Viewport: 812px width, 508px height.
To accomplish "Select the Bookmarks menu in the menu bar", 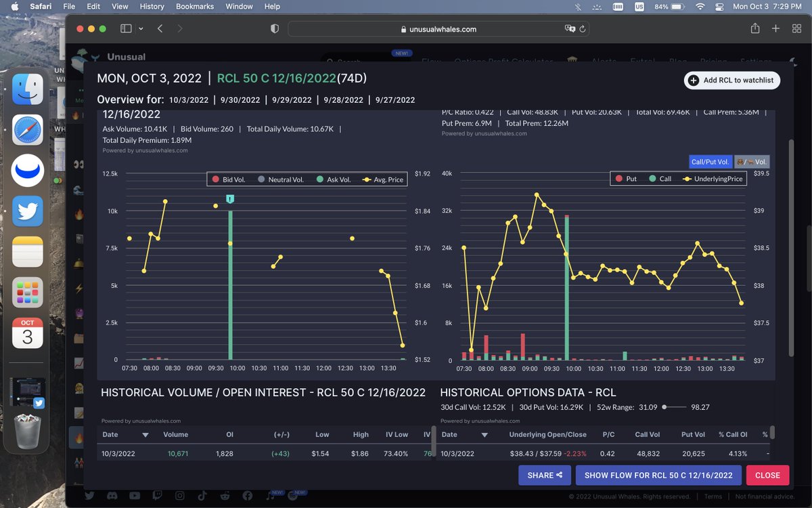I will 194,6.
